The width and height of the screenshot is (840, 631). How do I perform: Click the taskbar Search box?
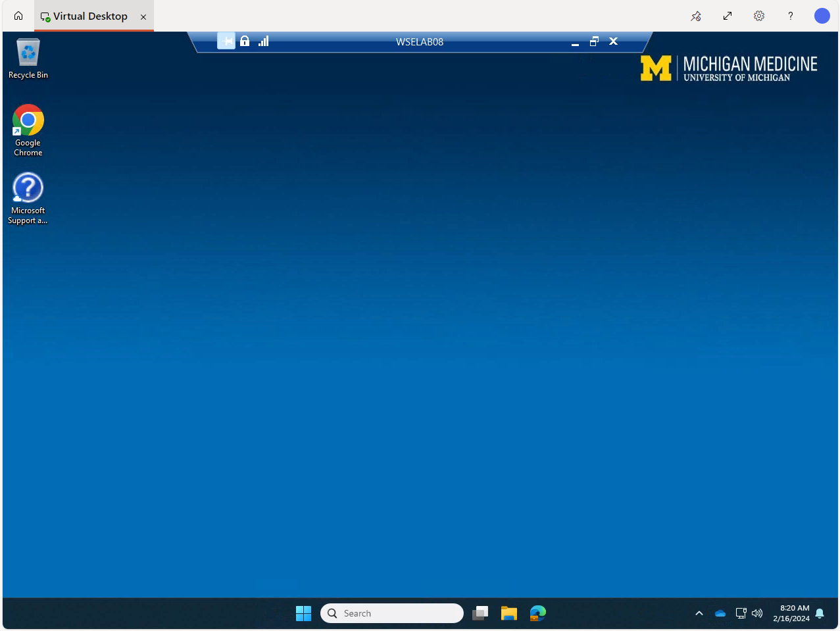click(392, 613)
